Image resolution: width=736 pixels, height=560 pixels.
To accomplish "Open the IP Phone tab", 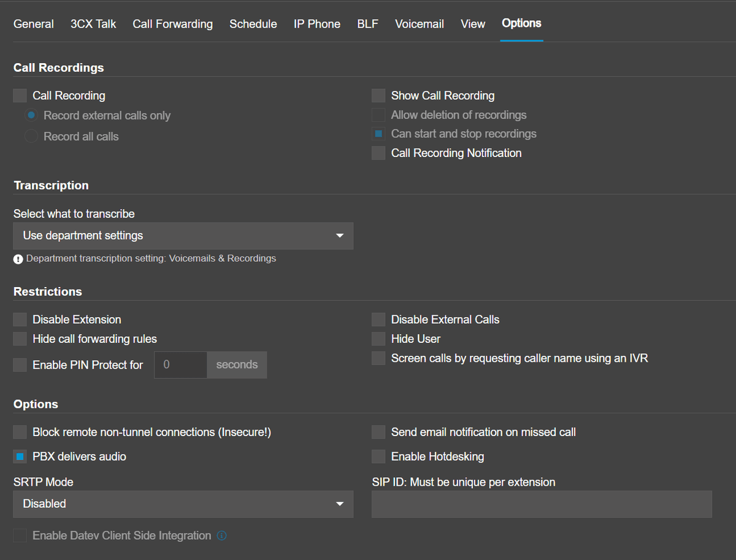I will click(317, 24).
